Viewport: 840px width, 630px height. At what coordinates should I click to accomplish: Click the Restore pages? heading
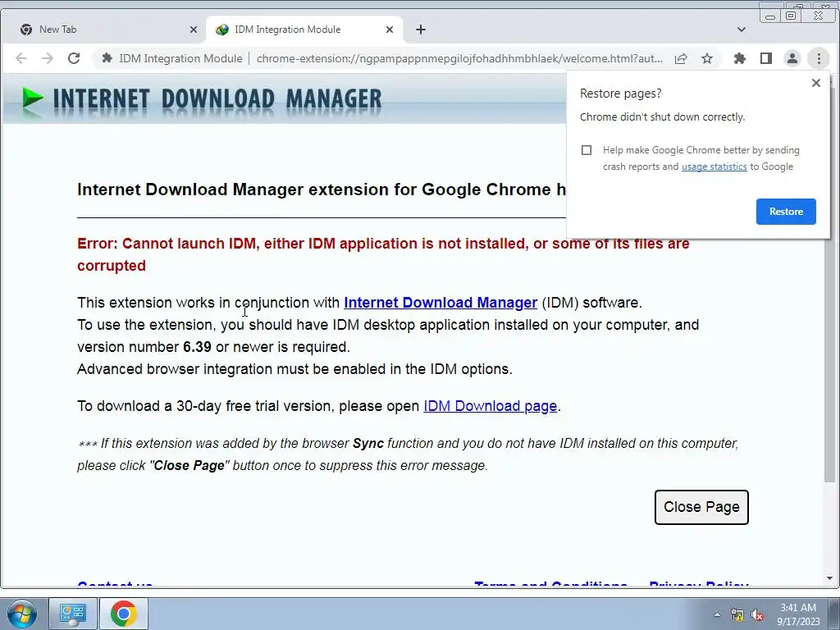(620, 94)
